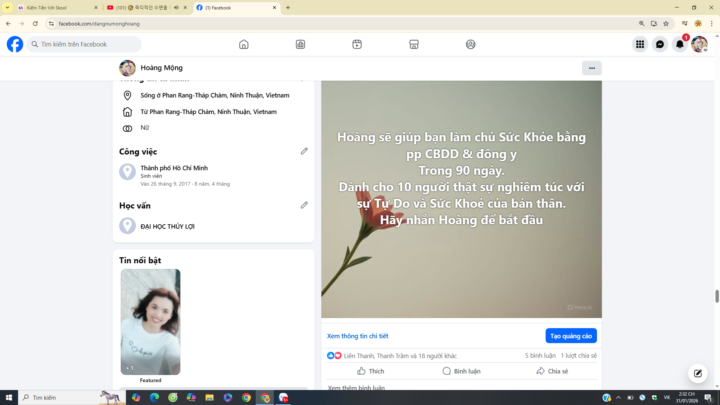Bookmark this page with the star icon
720x405 pixels.
coord(666,24)
